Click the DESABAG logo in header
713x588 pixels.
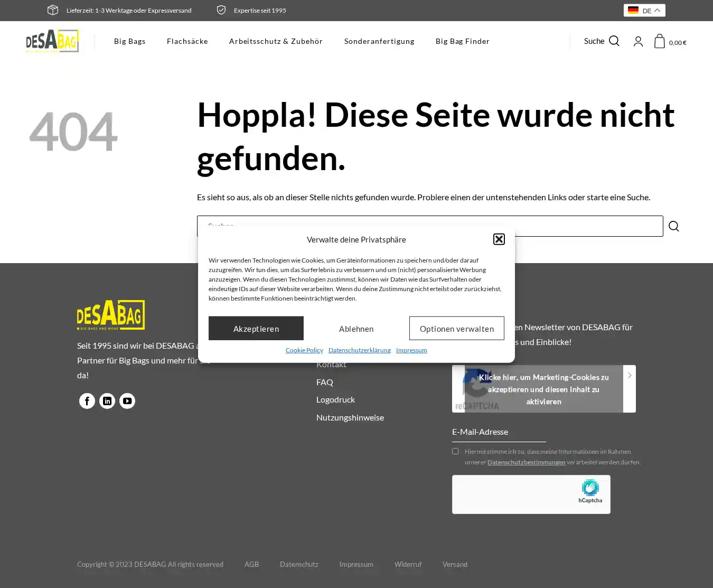point(52,41)
